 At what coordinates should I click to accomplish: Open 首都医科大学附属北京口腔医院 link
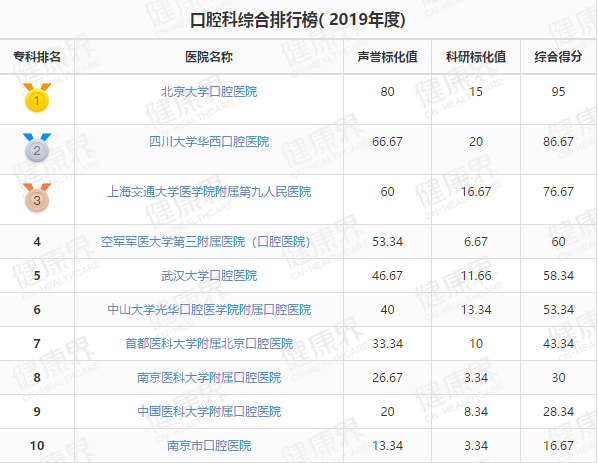pos(209,344)
